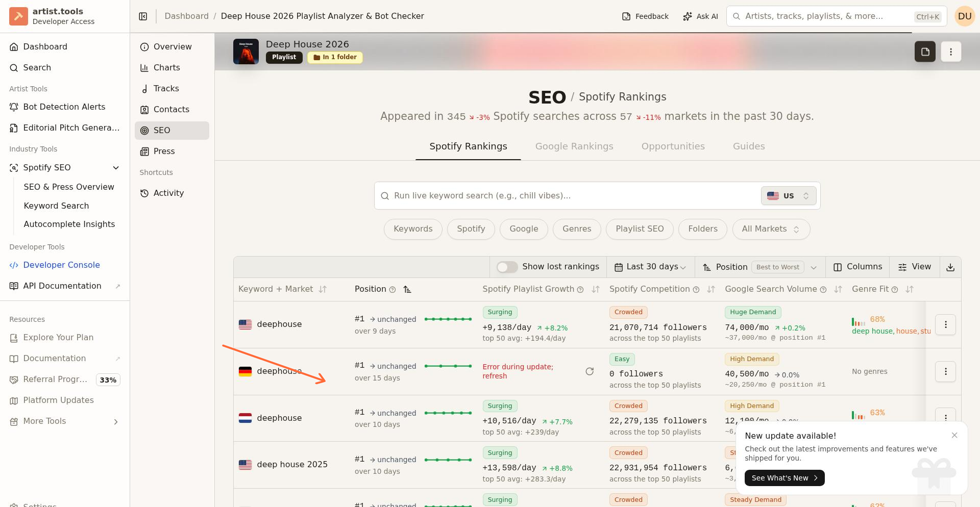Viewport: 980px width, 507px height.
Task: Click the 'In 1 folder' badge
Action: tap(335, 57)
